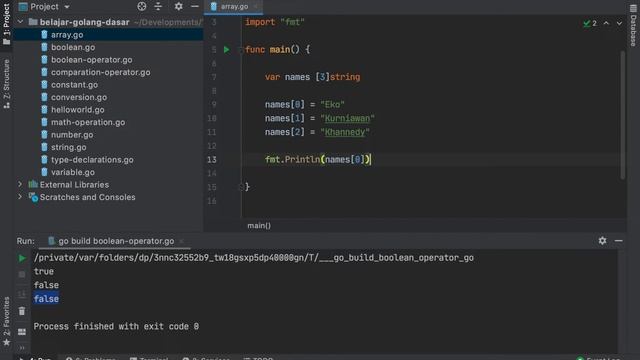Clear the run output with the trash icon
This screenshot has height=360, width=640.
(x=22, y=311)
